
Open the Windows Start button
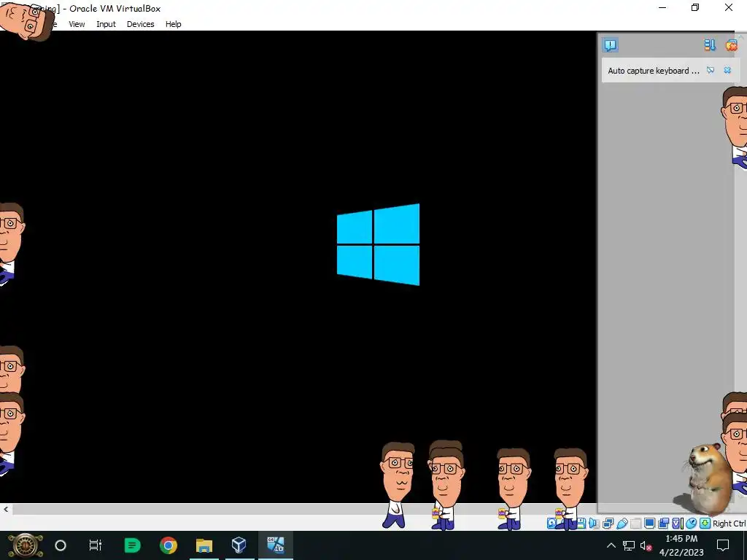(25, 545)
